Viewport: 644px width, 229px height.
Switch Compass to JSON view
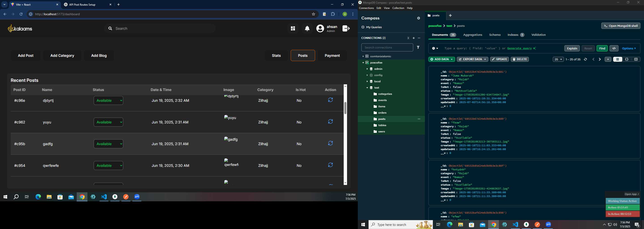click(627, 59)
